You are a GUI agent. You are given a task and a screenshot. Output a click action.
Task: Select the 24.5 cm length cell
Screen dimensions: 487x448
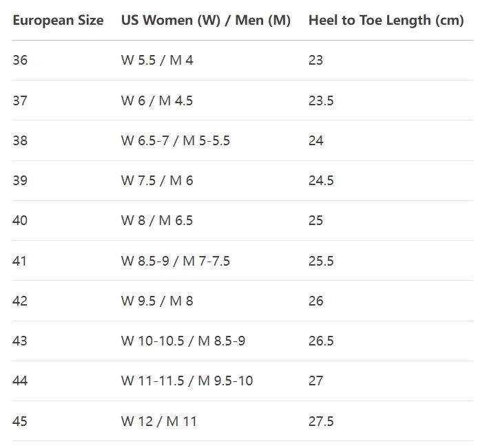point(321,180)
